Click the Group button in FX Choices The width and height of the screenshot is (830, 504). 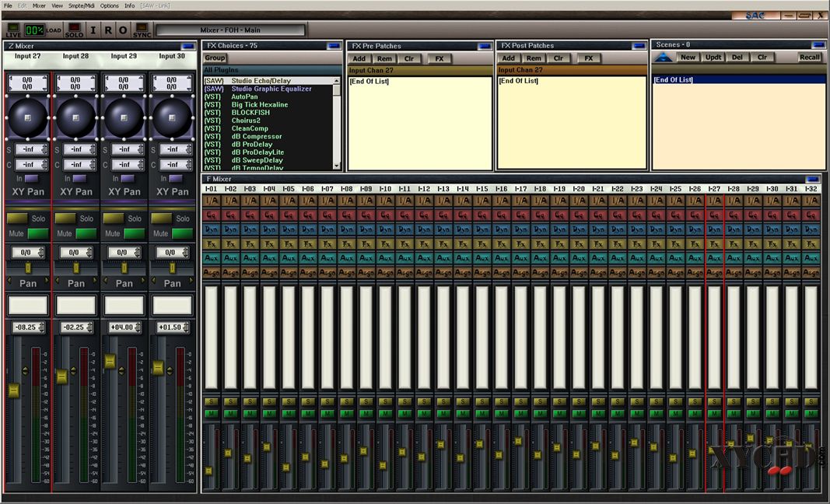pos(215,58)
